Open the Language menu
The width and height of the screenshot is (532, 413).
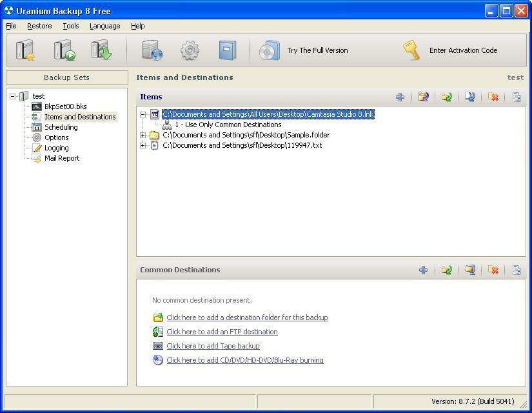coord(104,26)
